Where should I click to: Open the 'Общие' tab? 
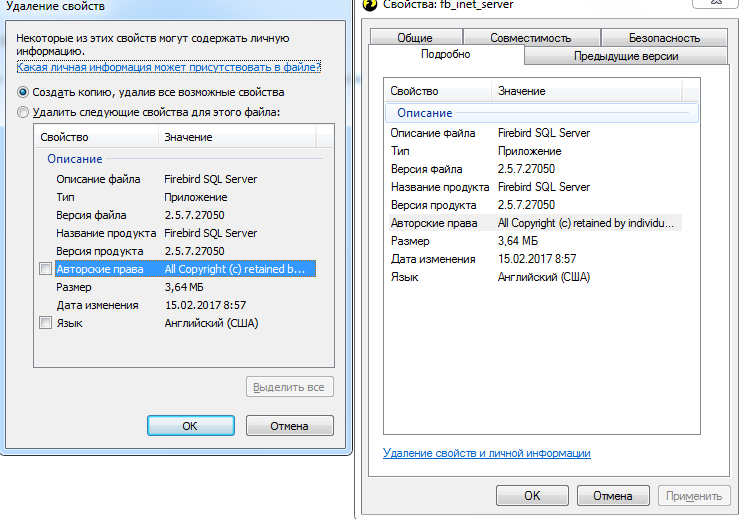click(x=416, y=37)
